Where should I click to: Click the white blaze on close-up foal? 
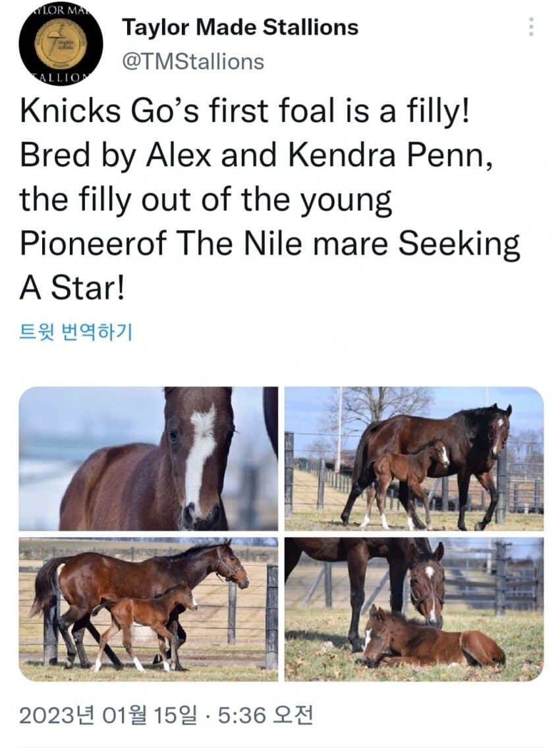click(x=200, y=455)
